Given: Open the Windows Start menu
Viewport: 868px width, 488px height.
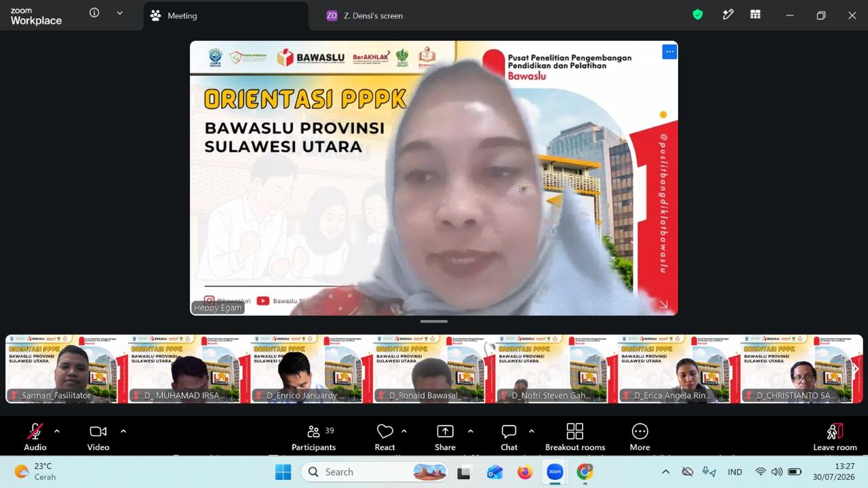Looking at the screenshot, I should [x=283, y=472].
